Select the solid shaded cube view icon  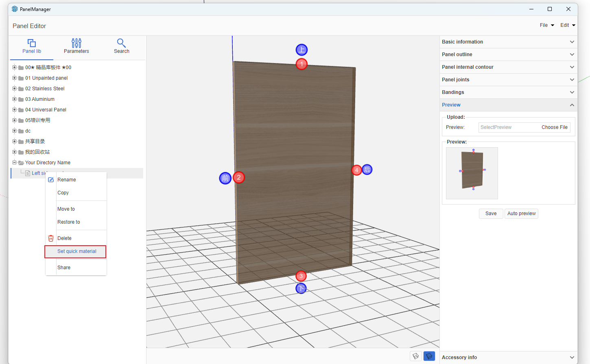pyautogui.click(x=429, y=356)
